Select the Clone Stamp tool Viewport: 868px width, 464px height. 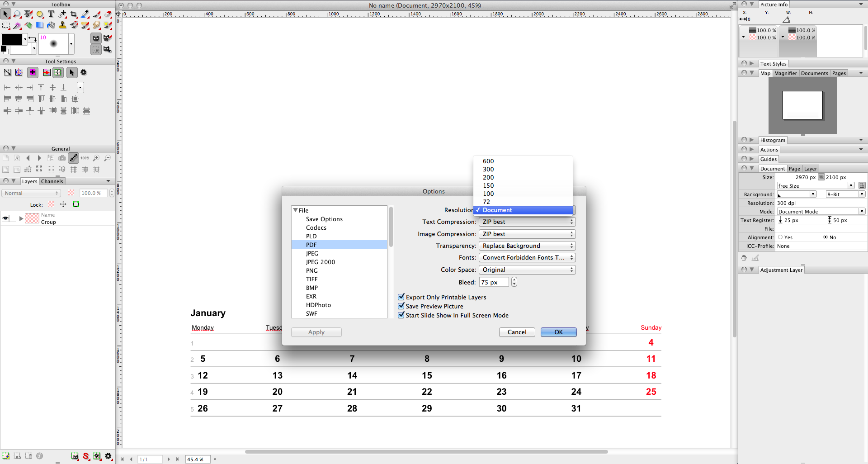pos(62,25)
